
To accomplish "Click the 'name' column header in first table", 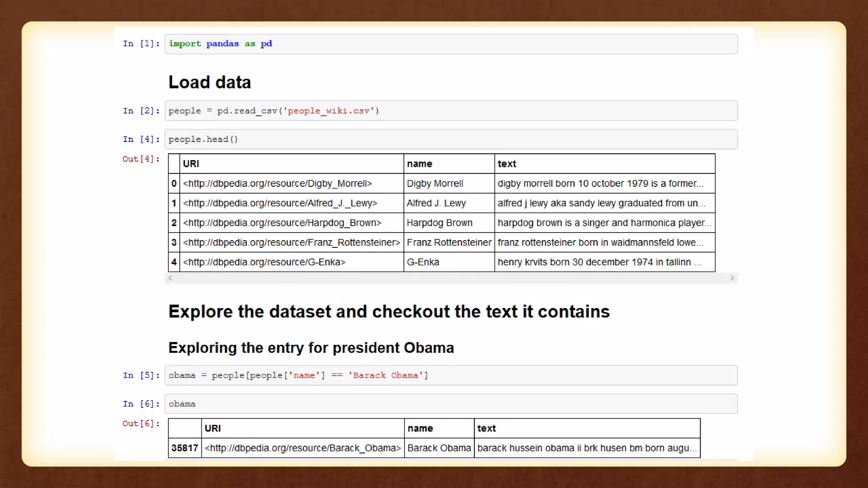I will (419, 164).
